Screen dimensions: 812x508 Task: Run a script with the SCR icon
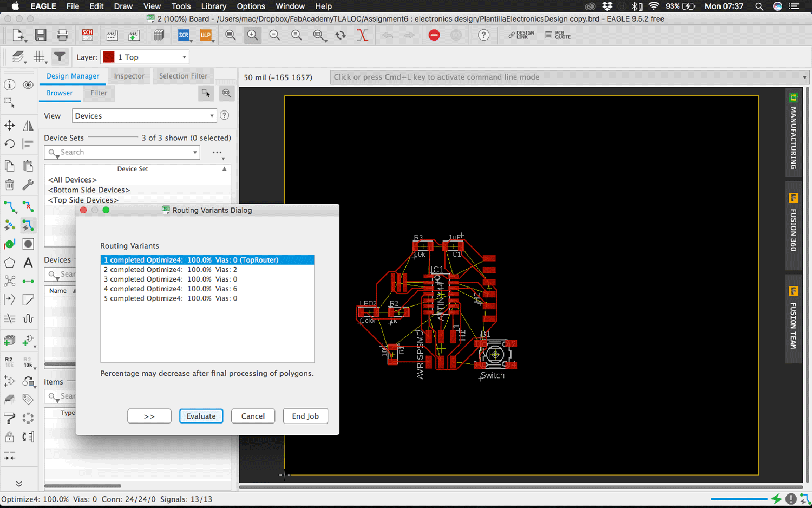click(x=184, y=36)
